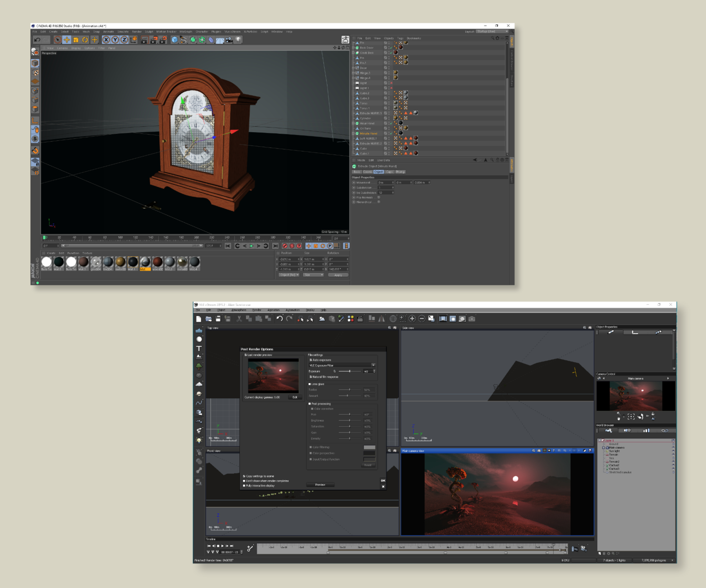Viewport: 706px width, 588px height.
Task: Create new file in Vue toolbar
Action: (x=199, y=319)
